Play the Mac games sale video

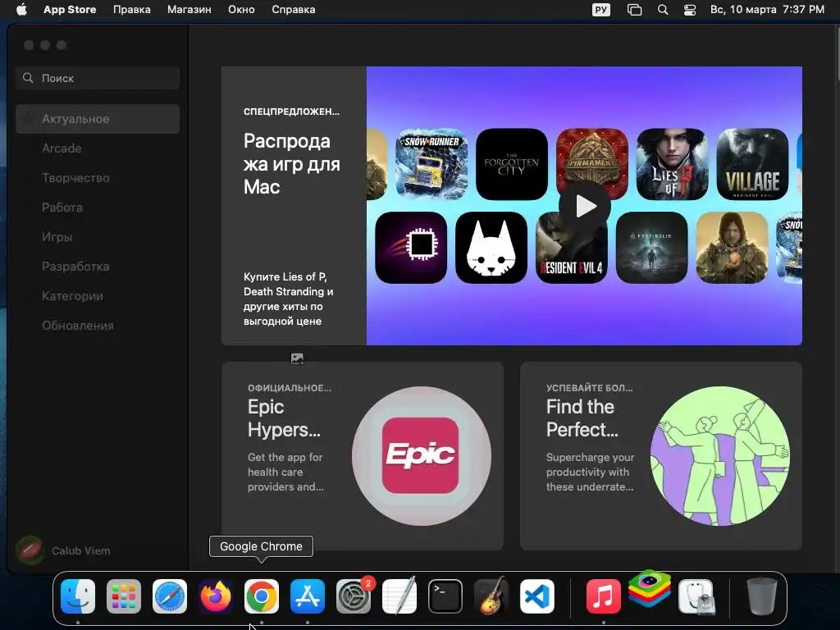585,206
